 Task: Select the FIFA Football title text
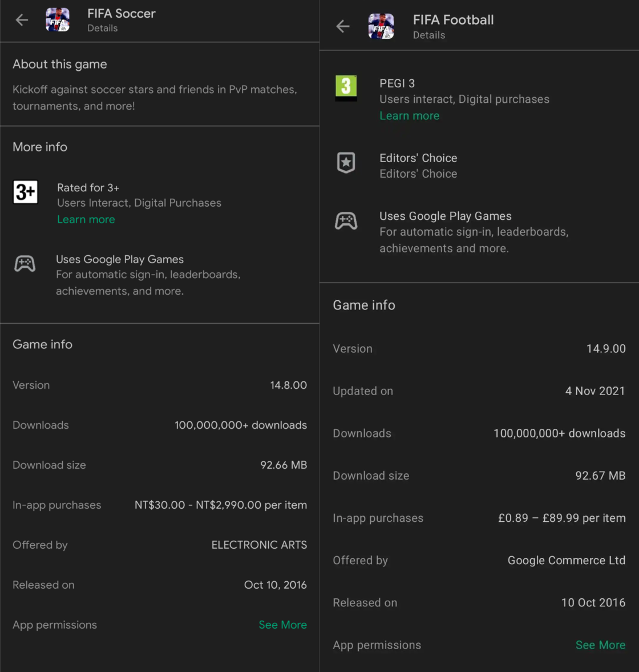click(x=453, y=20)
